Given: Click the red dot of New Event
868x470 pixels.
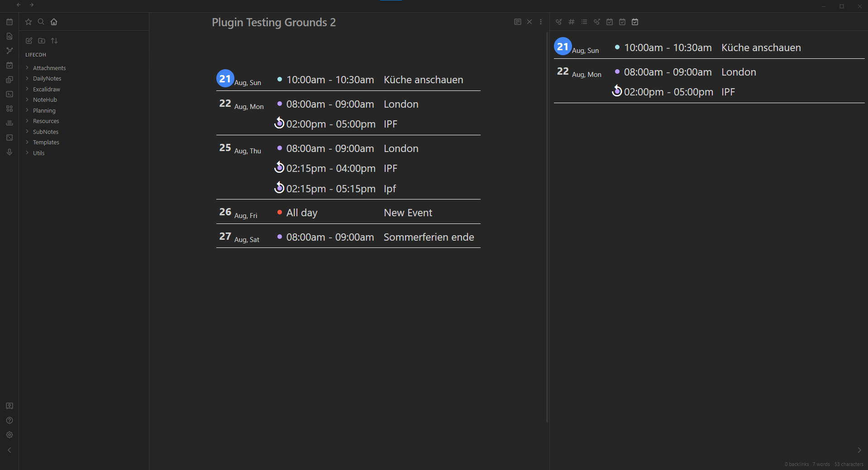Looking at the screenshot, I should [x=280, y=212].
